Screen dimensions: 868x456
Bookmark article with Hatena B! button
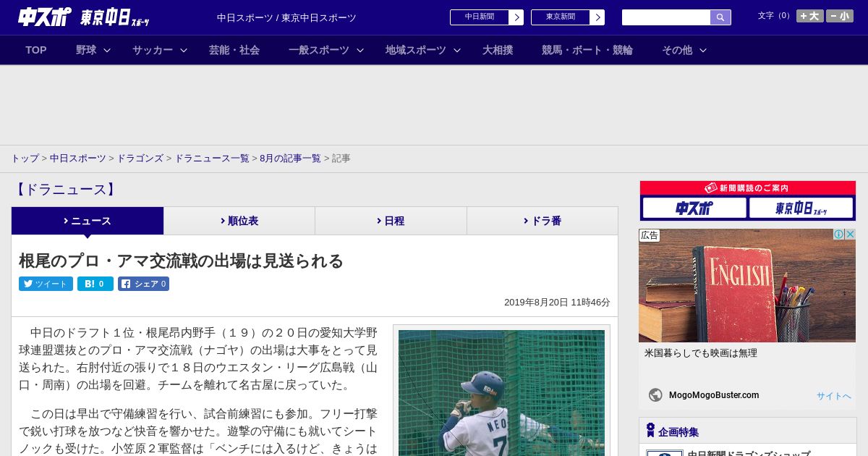pos(95,284)
